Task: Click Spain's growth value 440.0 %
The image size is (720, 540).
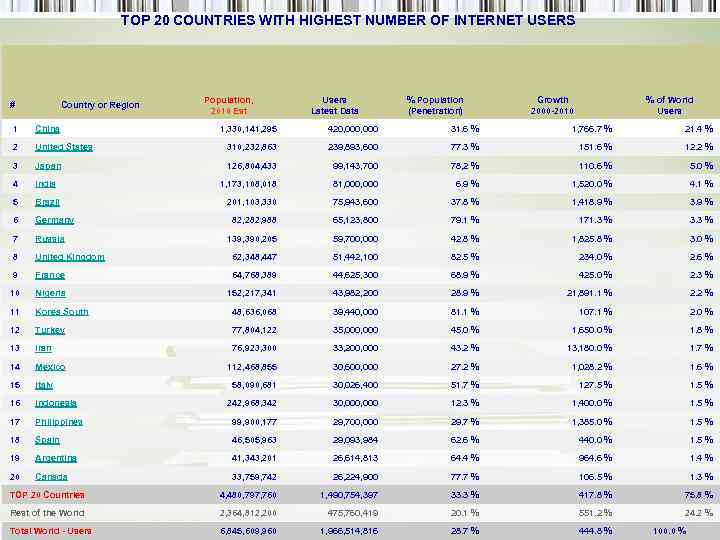Action: pos(596,440)
